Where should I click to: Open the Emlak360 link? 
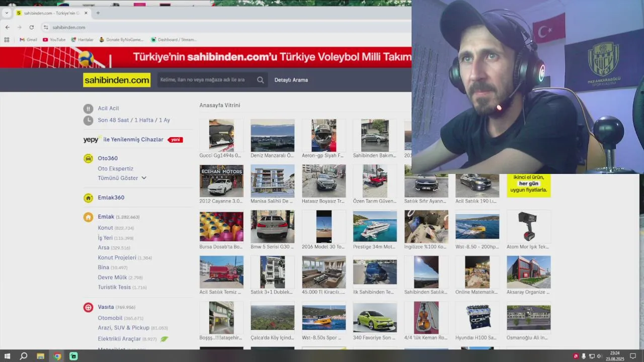point(111,198)
